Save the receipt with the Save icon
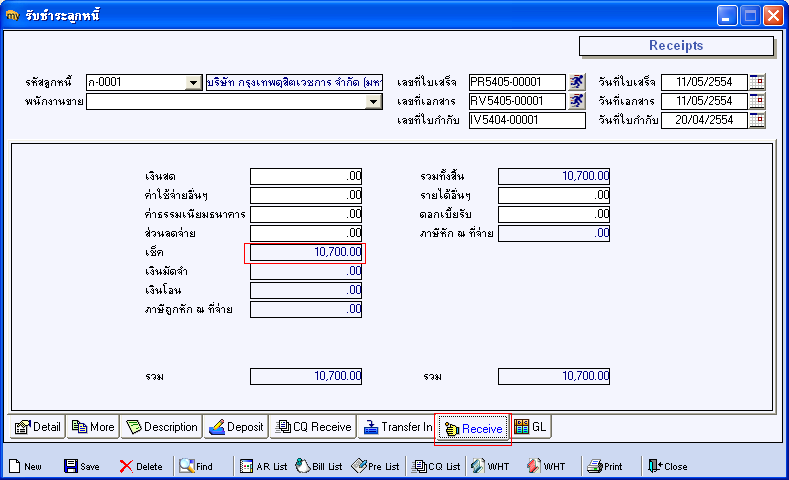This screenshot has width=789, height=480. pyautogui.click(x=81, y=466)
